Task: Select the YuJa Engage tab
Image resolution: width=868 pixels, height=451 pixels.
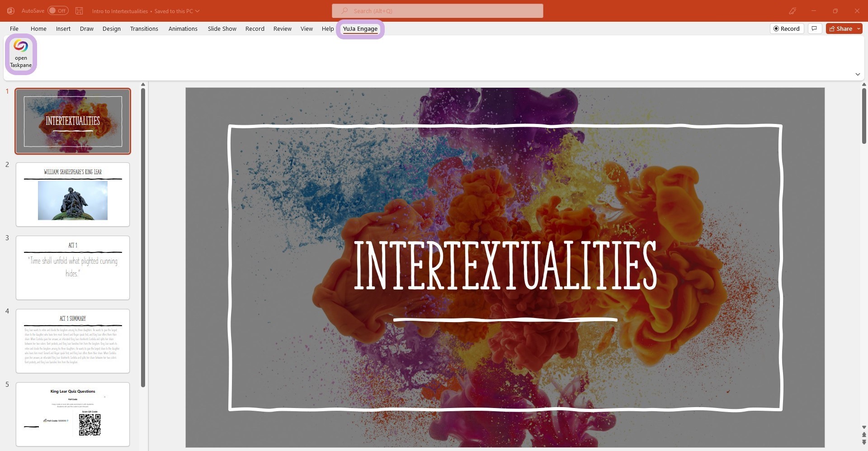Action: [360, 28]
